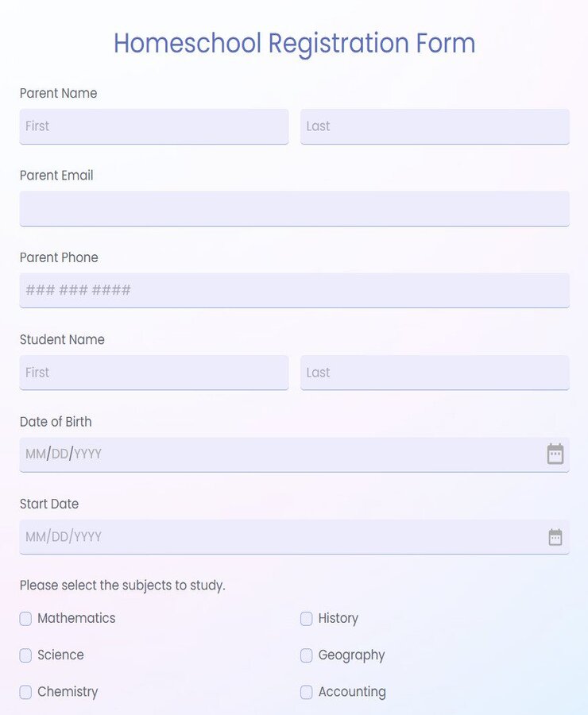This screenshot has height=715, width=588.
Task: Click the subjects instruction text
Action: click(x=123, y=585)
